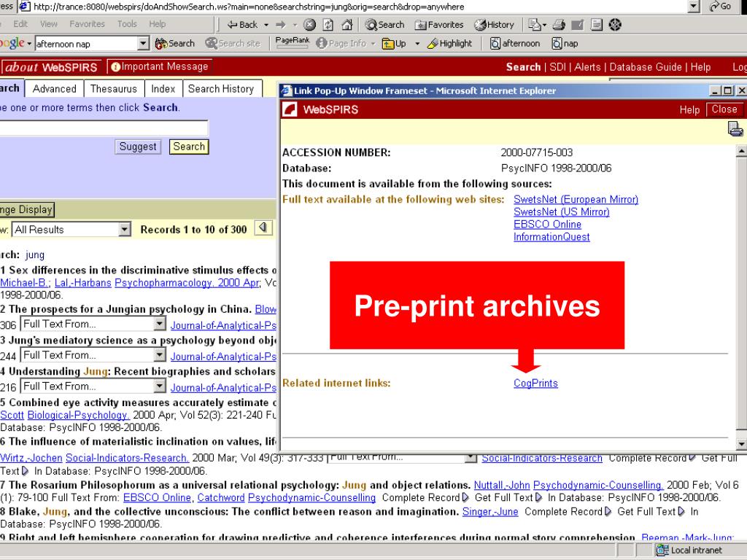Screen dimensions: 747x560
Task: Open the CogPrints related link
Action: point(535,384)
